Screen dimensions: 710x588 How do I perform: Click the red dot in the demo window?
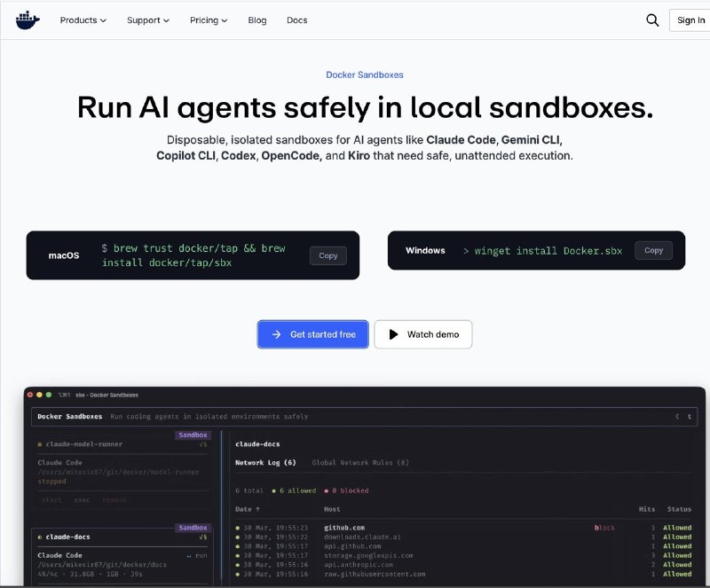pos(30,395)
